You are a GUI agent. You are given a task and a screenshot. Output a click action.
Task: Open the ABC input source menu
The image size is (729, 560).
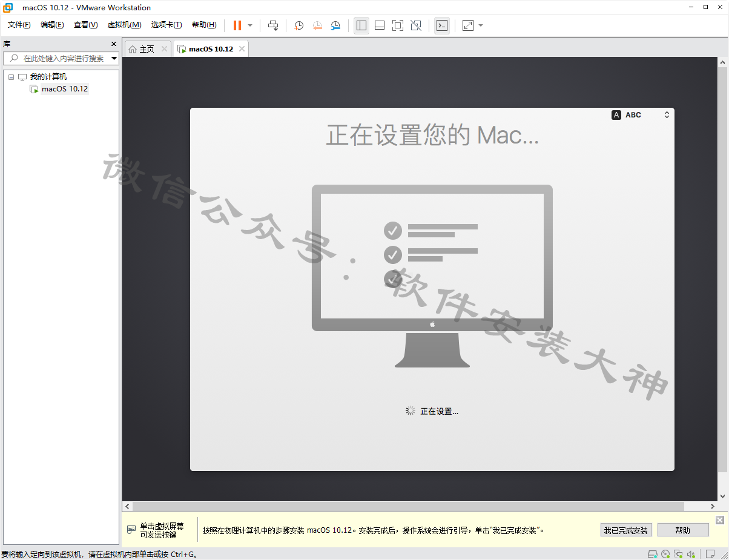coord(641,115)
